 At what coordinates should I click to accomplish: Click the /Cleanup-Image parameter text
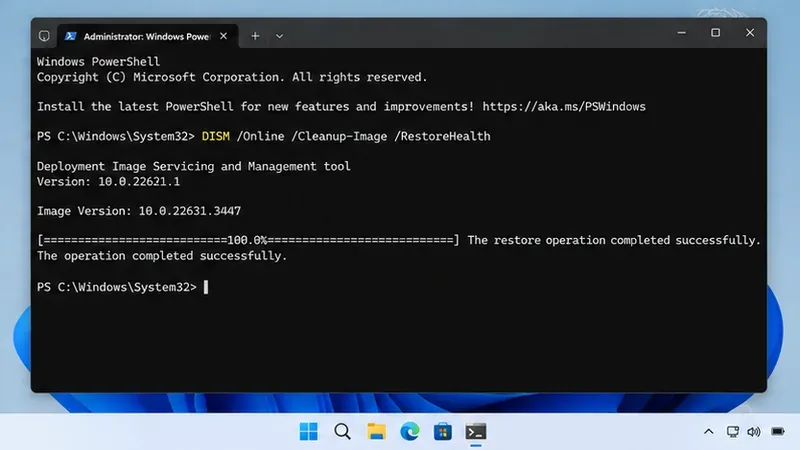[339, 136]
